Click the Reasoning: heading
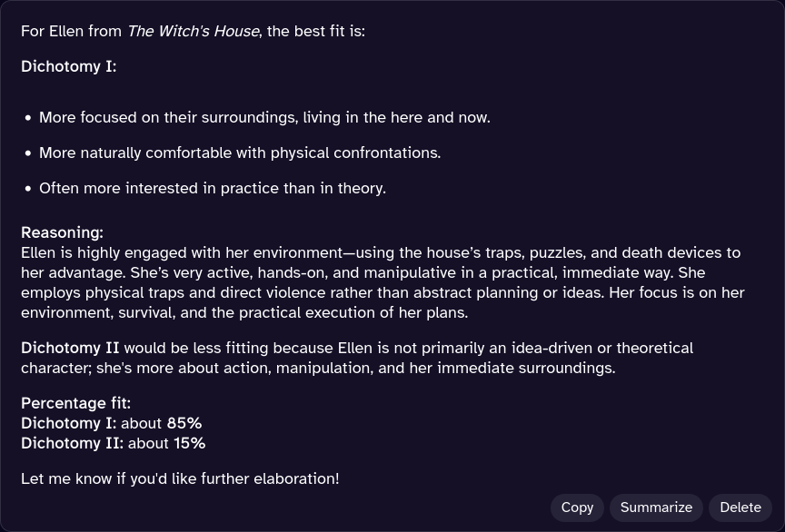The width and height of the screenshot is (785, 532). (x=62, y=232)
